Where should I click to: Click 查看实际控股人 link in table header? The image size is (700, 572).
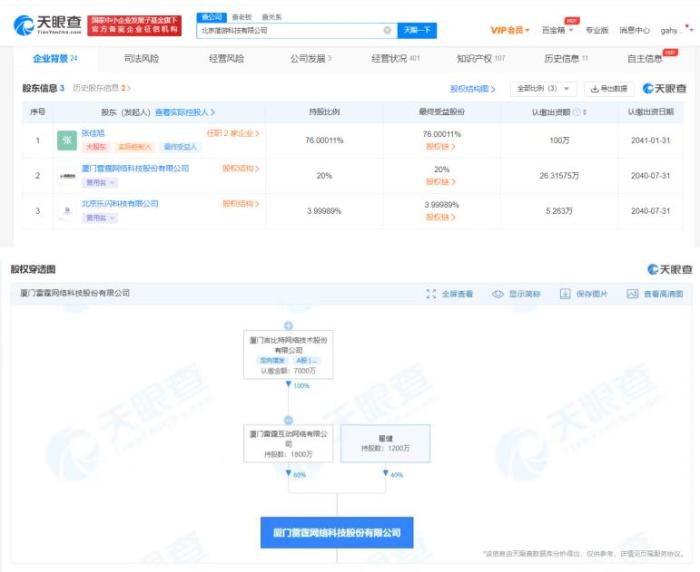tap(185, 113)
